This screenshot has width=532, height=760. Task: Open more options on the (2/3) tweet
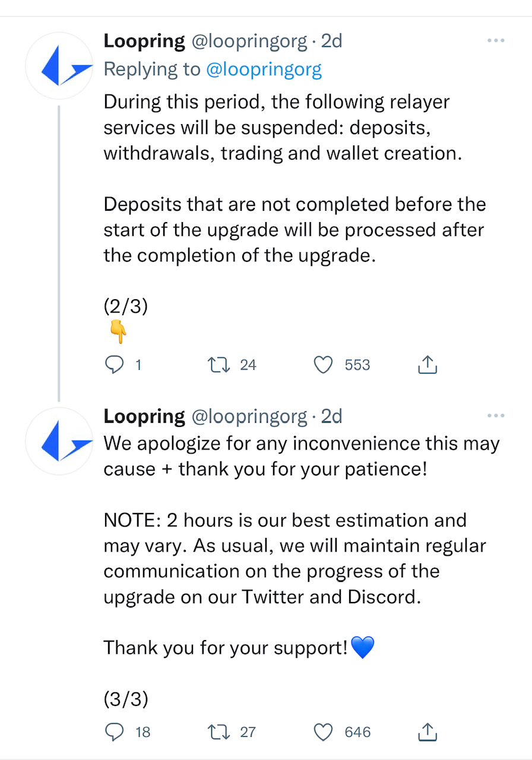point(495,41)
